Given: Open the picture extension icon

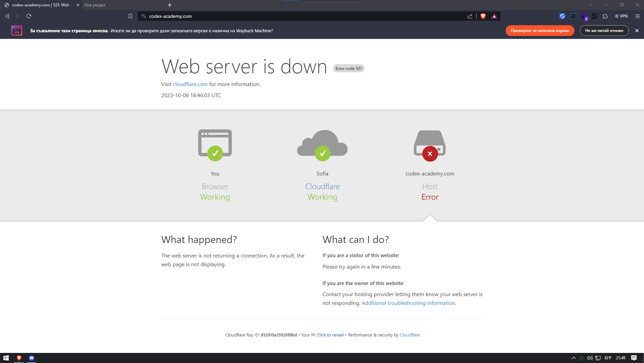Looking at the screenshot, I should pyautogui.click(x=595, y=16).
